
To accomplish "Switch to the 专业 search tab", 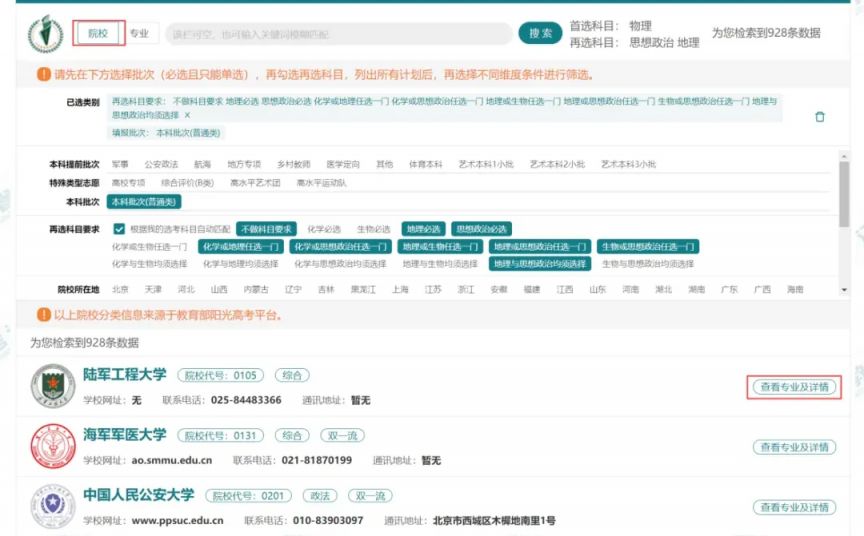I will [139, 33].
